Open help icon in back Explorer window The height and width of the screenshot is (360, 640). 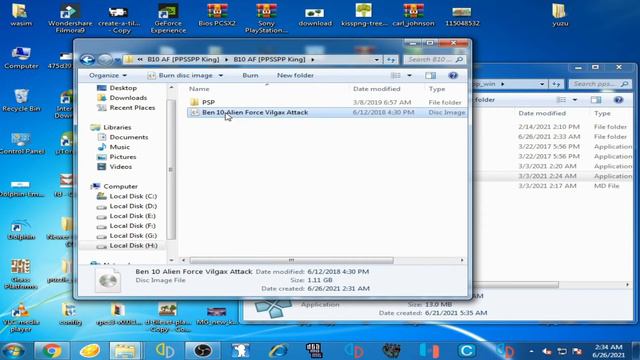618,100
